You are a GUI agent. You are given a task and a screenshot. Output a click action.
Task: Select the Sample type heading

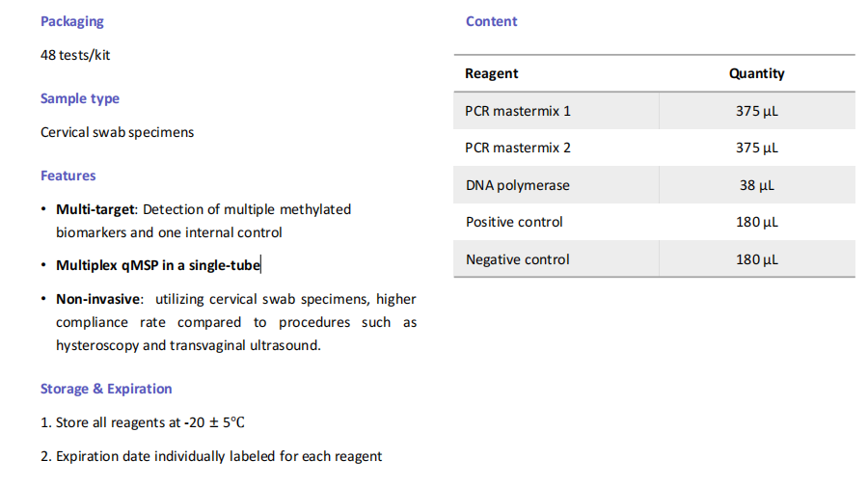click(x=80, y=98)
